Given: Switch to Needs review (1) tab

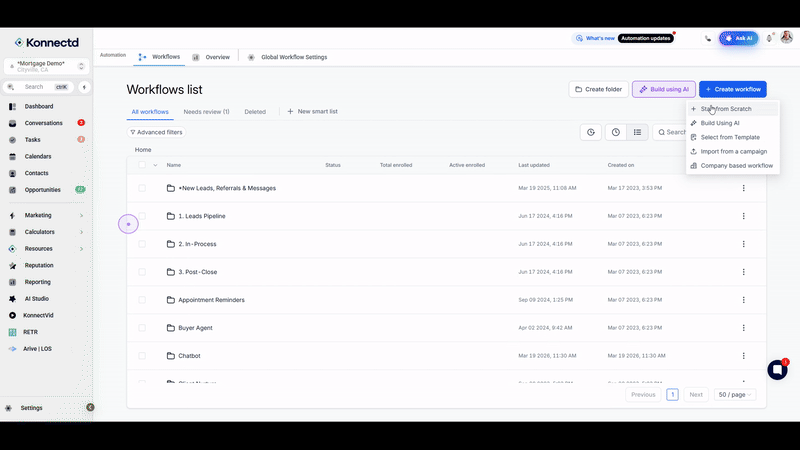Looking at the screenshot, I should pos(206,112).
